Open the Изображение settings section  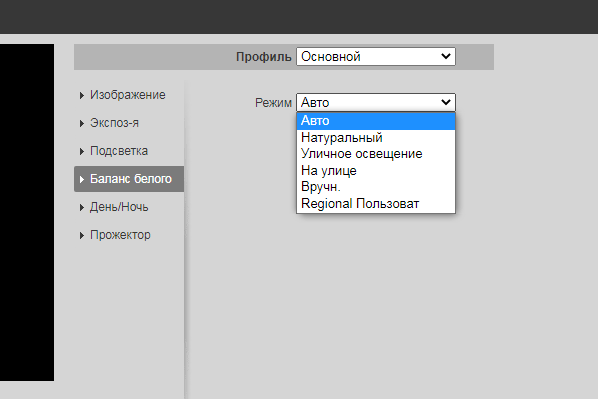[127, 95]
